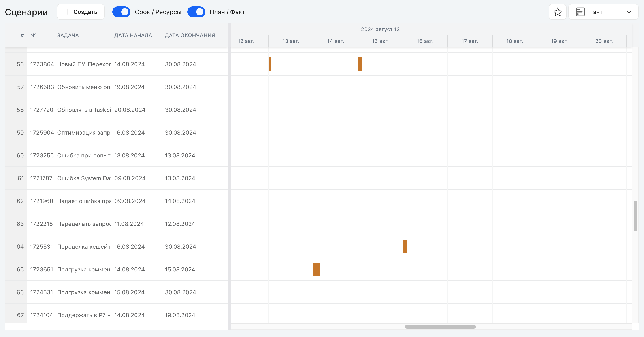Click end date 12.08.2024 in row 63
644x337 pixels.
(x=180, y=224)
